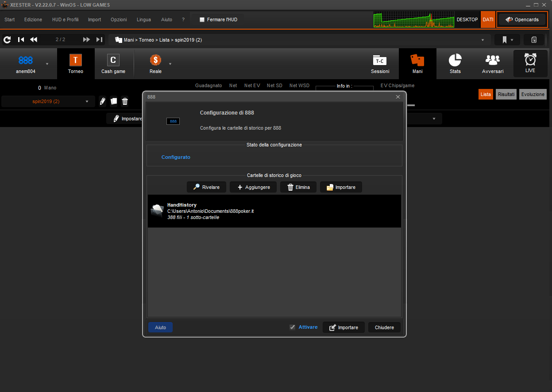Image resolution: width=552 pixels, height=392 pixels.
Task: Open the dropdown behind the dialog's right edge
Action: click(x=434, y=119)
